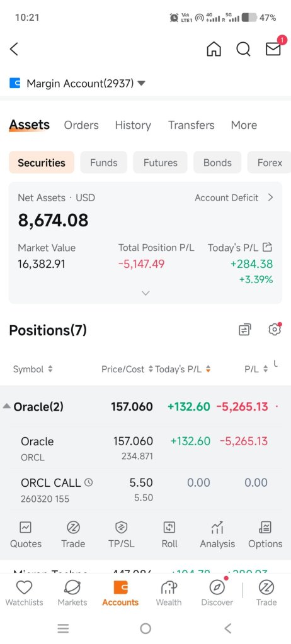Open the mail inbox icon
The height and width of the screenshot is (644, 291).
tap(273, 49)
